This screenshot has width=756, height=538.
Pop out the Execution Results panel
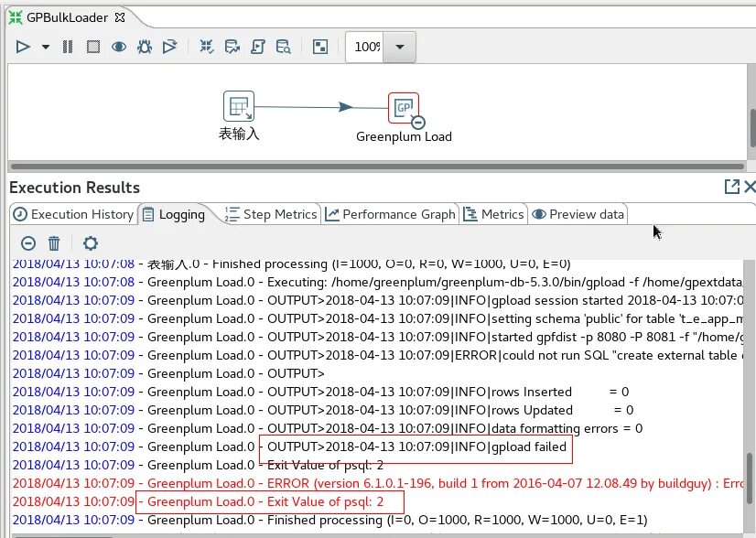[x=732, y=187]
